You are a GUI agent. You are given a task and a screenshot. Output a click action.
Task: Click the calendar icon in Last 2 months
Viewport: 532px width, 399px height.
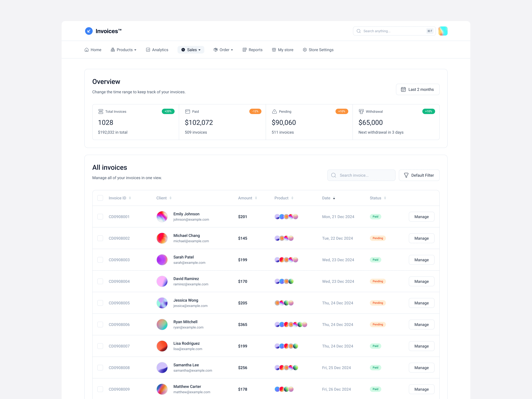[403, 89]
